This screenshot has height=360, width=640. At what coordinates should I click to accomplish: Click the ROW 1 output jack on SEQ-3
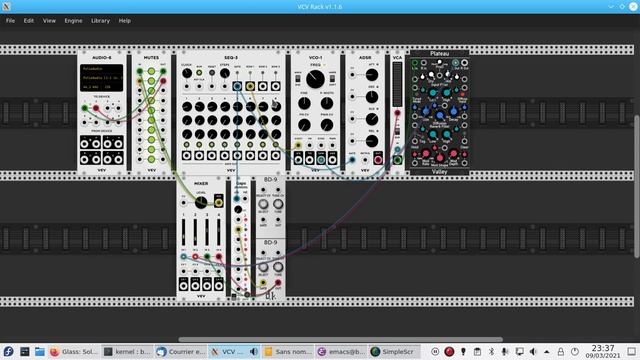[x=250, y=86]
